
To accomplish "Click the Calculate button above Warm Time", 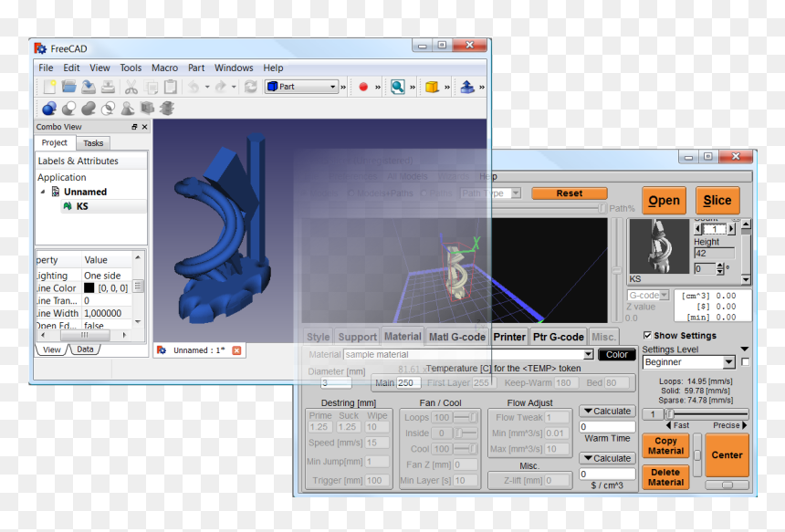I will pos(607,411).
